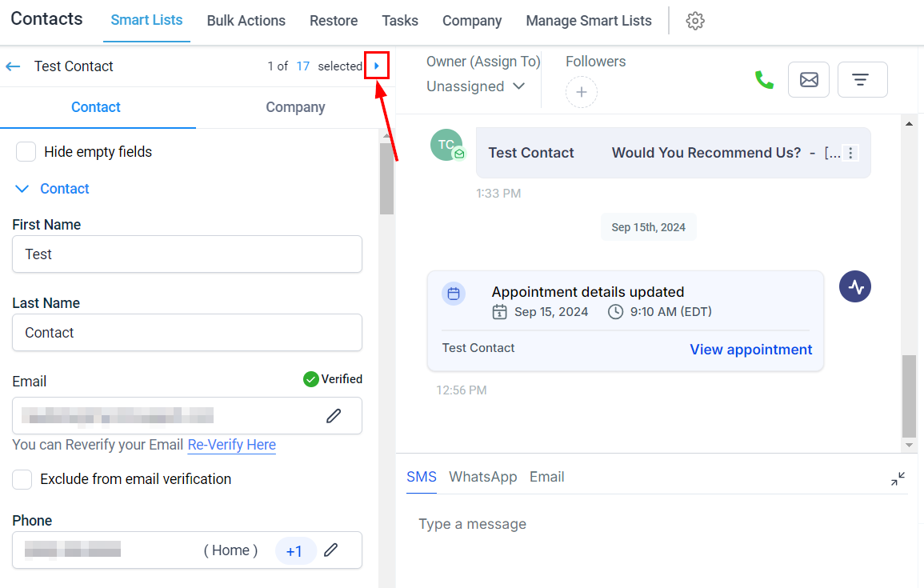The width and height of the screenshot is (924, 588).
Task: Click the green phone call icon
Action: pyautogui.click(x=764, y=80)
